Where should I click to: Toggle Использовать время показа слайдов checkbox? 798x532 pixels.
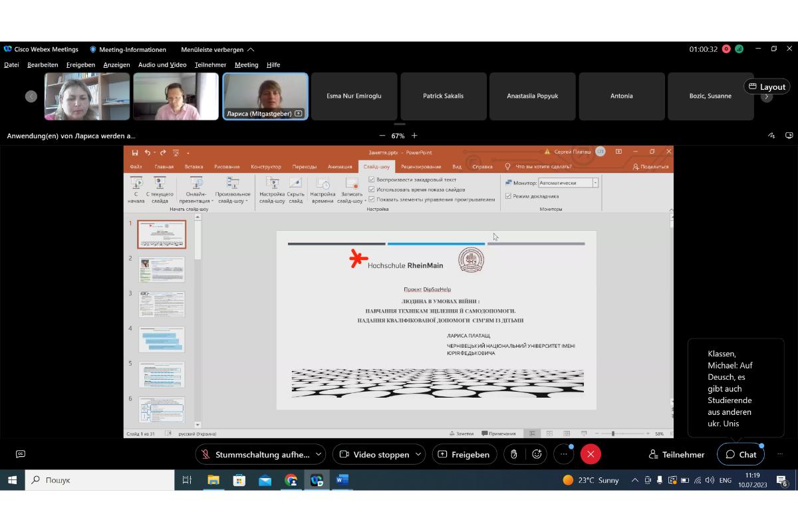372,190
